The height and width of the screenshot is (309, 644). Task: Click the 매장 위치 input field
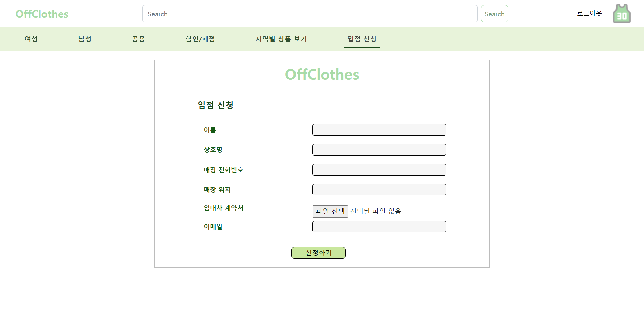(379, 189)
